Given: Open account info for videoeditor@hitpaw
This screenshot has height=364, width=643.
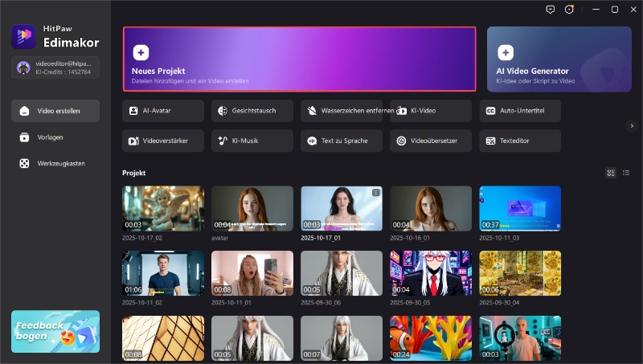Looking at the screenshot, I should 55,67.
